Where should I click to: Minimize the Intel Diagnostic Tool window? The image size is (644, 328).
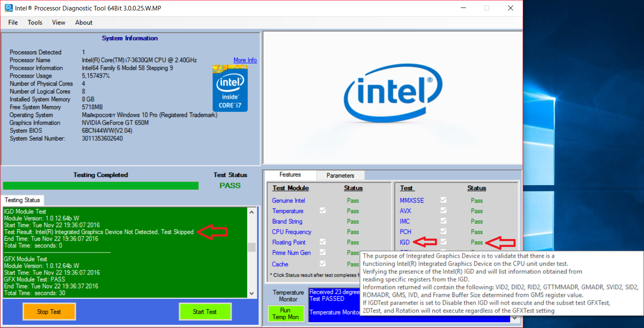point(463,8)
